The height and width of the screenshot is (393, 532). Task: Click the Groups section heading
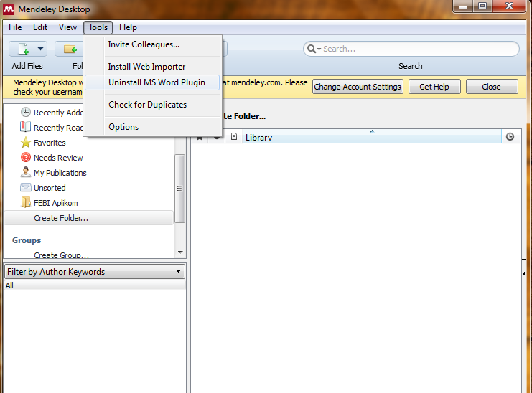pyautogui.click(x=27, y=240)
